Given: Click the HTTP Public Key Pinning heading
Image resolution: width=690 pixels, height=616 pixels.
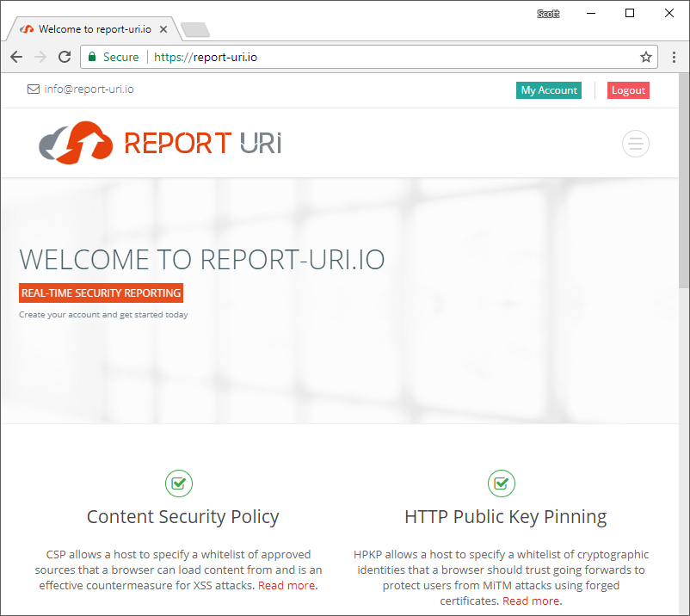Looking at the screenshot, I should [x=506, y=517].
